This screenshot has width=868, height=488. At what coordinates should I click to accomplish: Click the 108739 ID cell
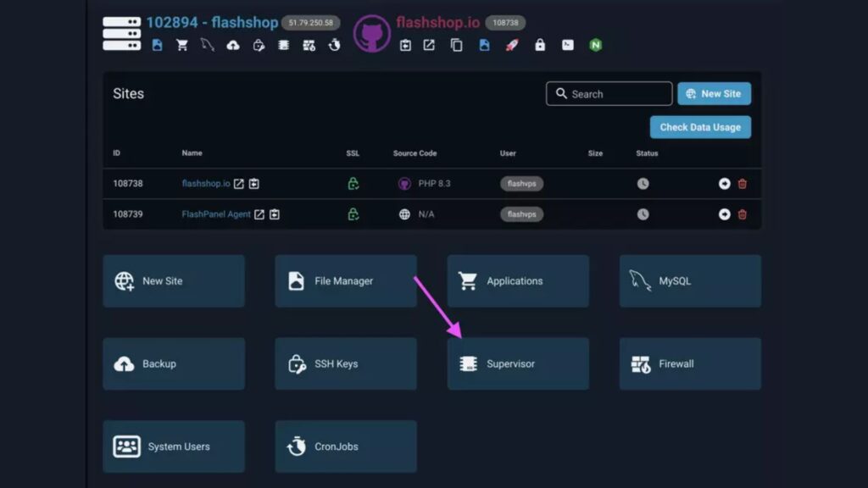pyautogui.click(x=128, y=214)
